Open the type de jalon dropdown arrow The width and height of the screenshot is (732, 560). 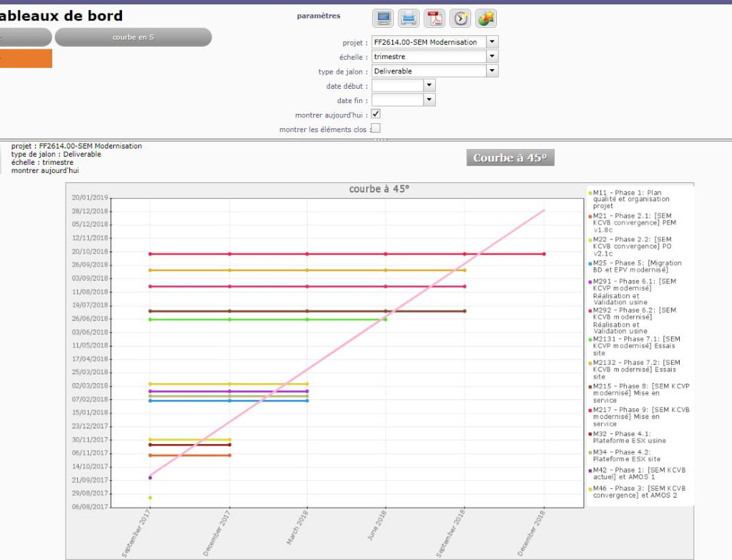492,71
